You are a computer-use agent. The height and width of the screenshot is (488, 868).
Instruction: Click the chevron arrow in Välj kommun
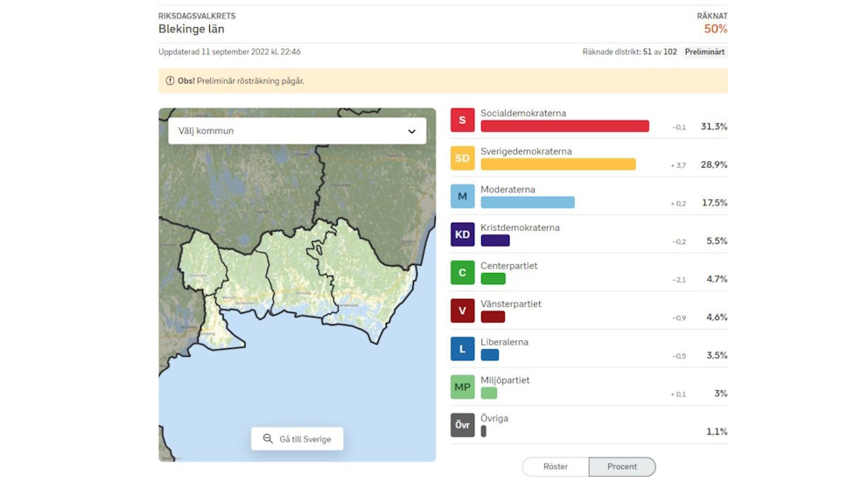pyautogui.click(x=412, y=131)
